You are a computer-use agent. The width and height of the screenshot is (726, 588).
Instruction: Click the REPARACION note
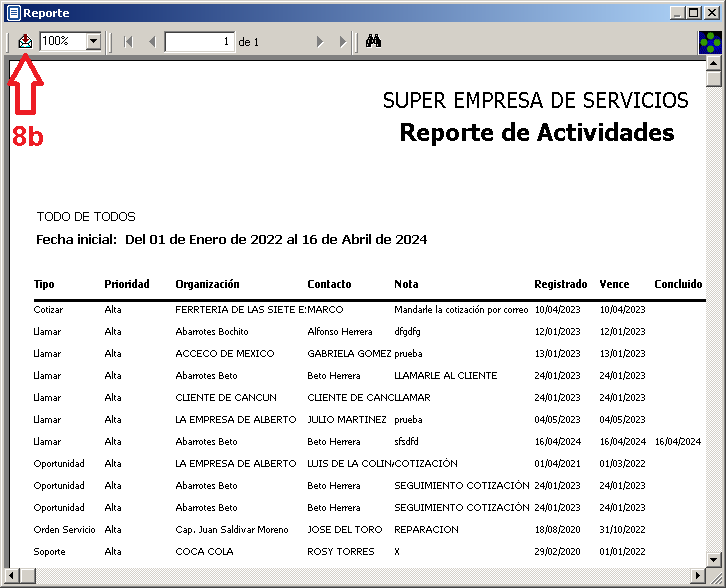coord(426,529)
